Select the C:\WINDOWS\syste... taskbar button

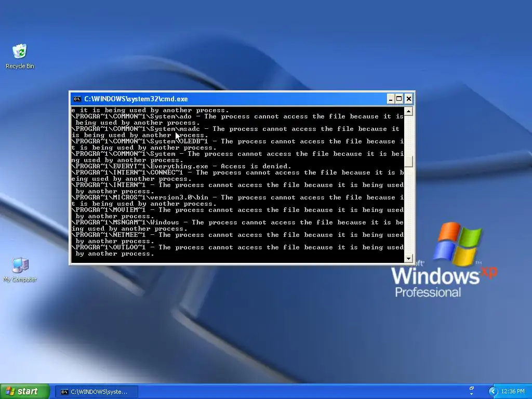click(96, 392)
